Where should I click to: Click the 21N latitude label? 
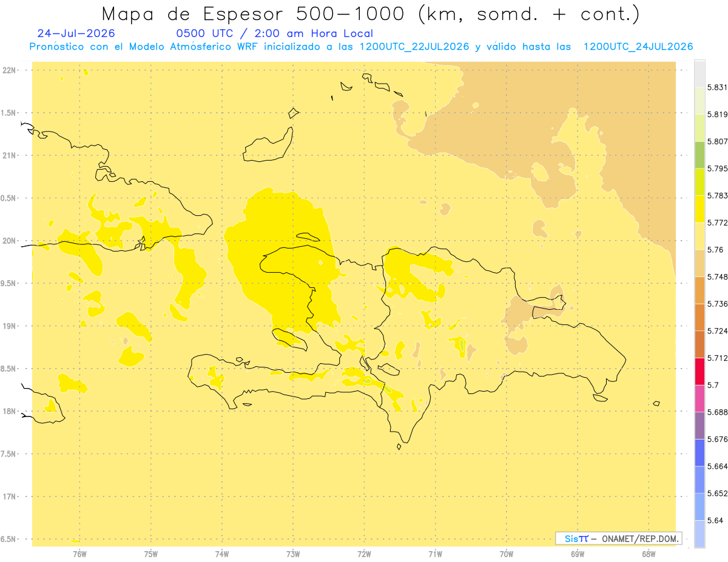10,155
